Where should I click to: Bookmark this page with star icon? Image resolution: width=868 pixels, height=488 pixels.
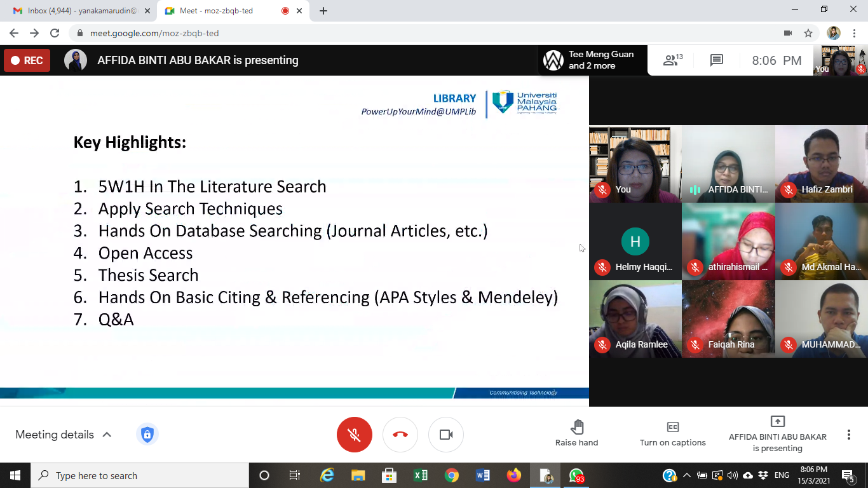click(x=808, y=33)
